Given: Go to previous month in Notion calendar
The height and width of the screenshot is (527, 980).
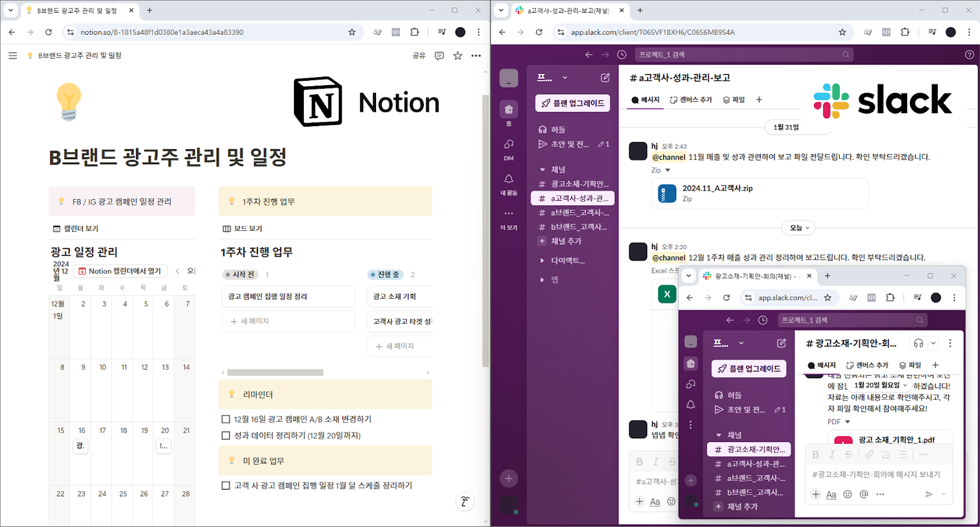Looking at the screenshot, I should [x=178, y=271].
